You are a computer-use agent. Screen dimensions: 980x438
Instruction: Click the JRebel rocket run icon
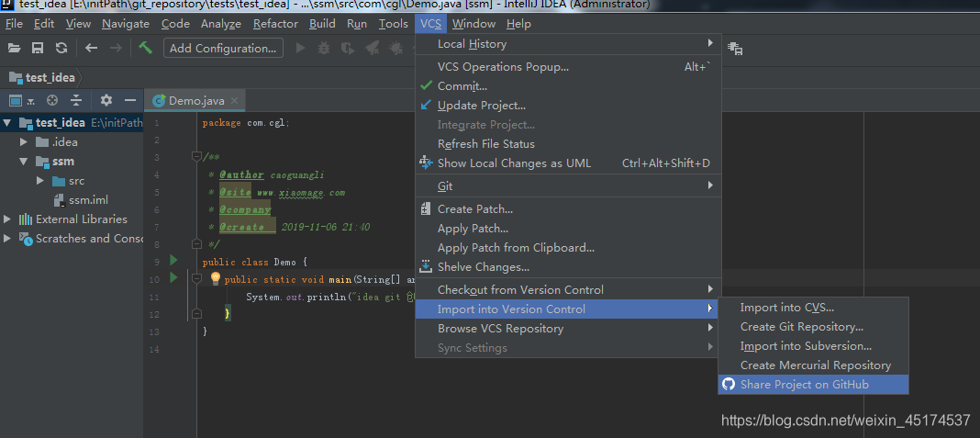pyautogui.click(x=372, y=48)
